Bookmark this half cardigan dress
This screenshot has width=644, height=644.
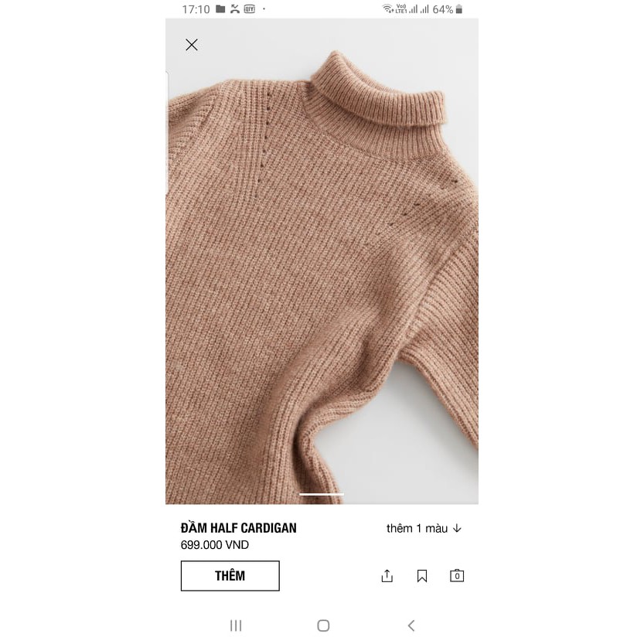click(422, 576)
